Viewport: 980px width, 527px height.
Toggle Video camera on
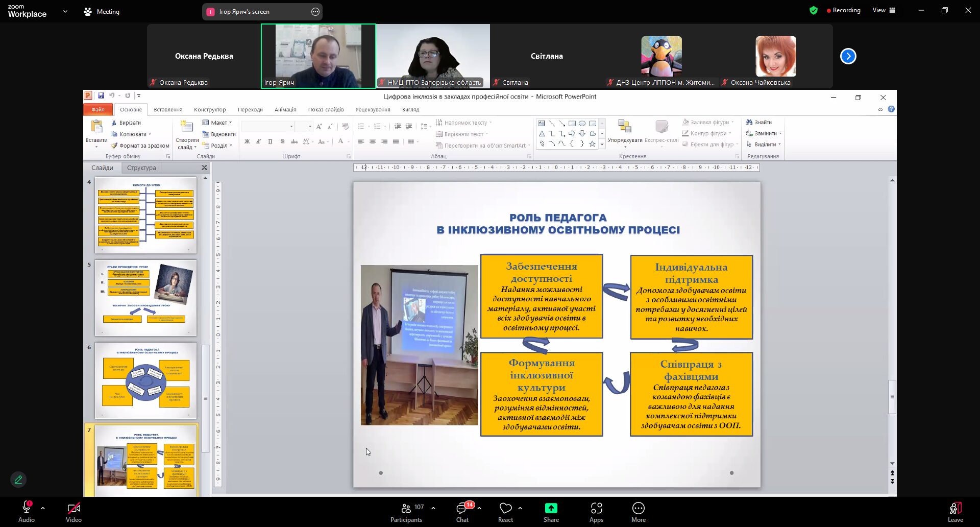click(x=73, y=512)
